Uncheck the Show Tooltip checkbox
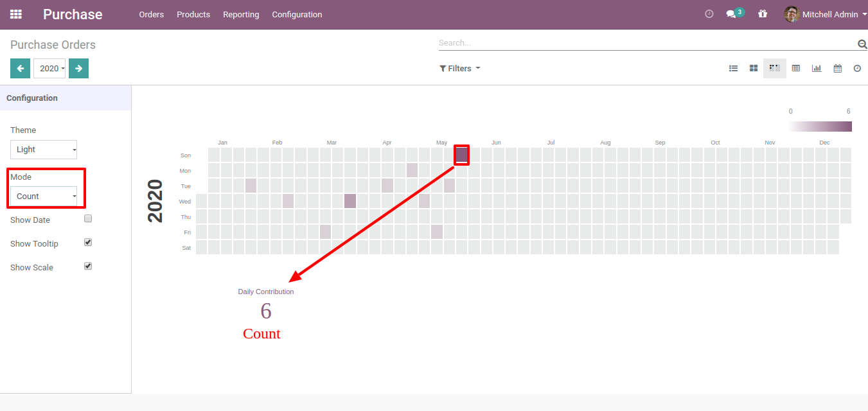868x411 pixels. click(x=89, y=242)
